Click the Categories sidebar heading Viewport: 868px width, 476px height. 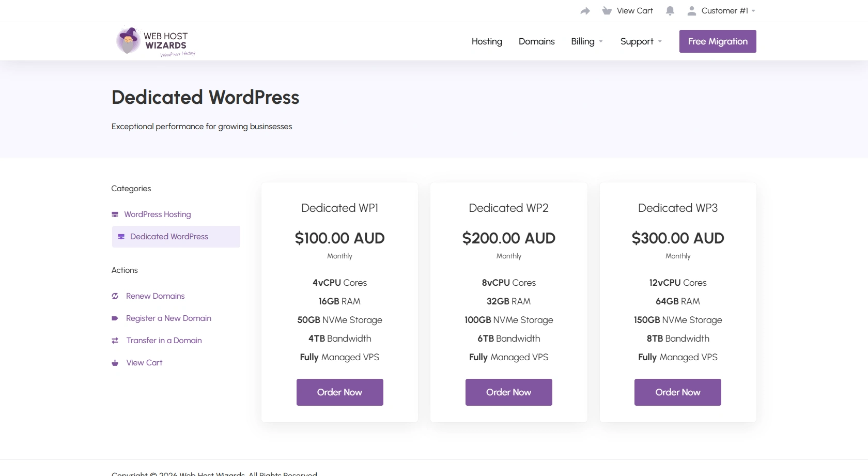coord(131,189)
